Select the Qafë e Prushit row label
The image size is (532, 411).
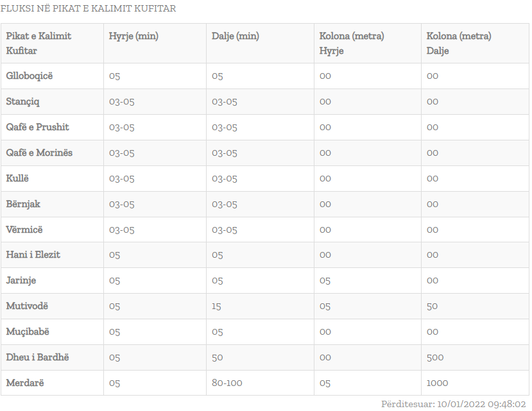coord(37,127)
